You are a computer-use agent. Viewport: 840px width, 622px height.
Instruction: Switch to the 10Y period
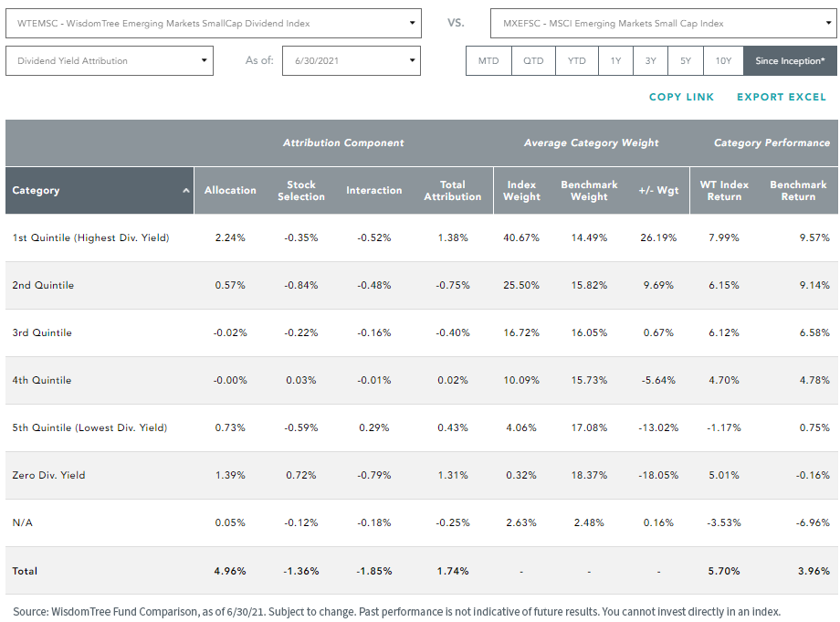pyautogui.click(x=723, y=60)
